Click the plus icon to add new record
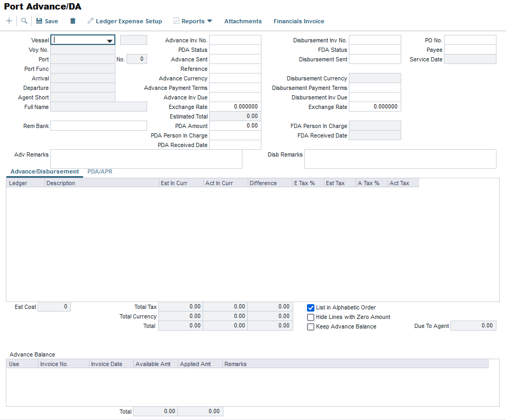The image size is (506, 420). (8, 21)
